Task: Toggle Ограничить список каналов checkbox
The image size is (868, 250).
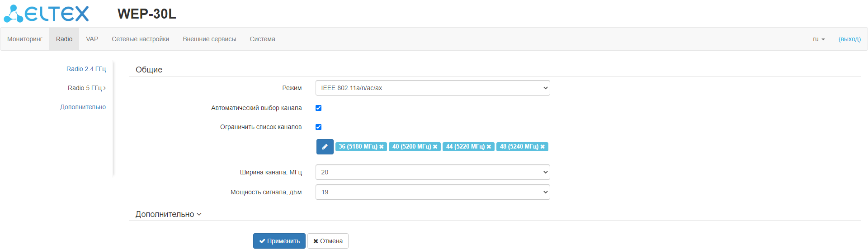Action: 319,127
